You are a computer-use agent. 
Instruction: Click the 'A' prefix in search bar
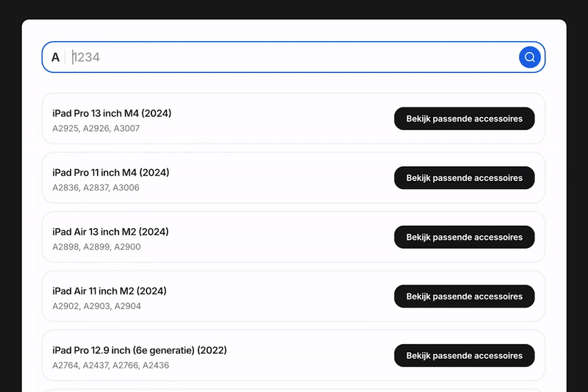[56, 57]
